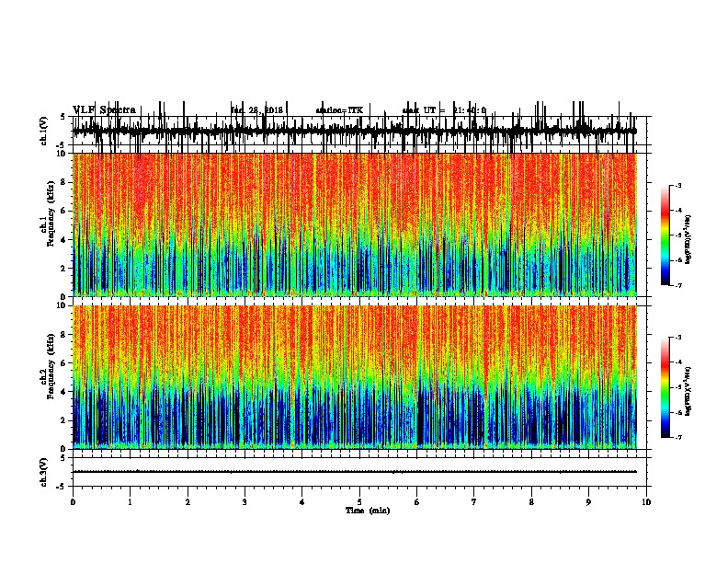Screen dimensions: 728x563
Task: Select the ch.2 spectrogram color scale bar
Action: click(x=665, y=387)
